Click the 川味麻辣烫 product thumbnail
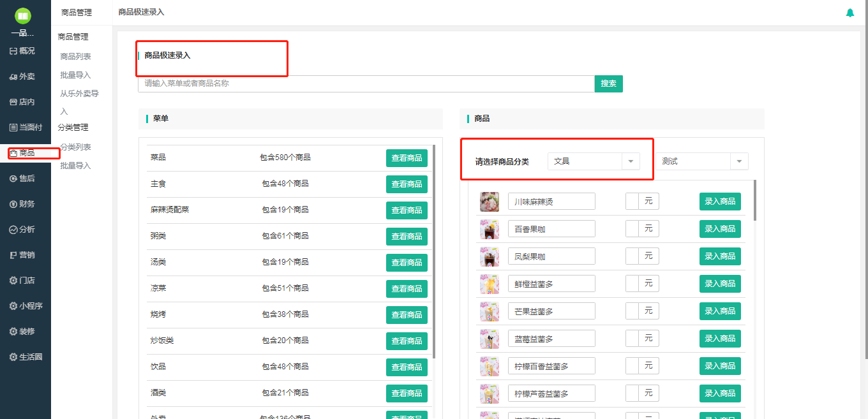The height and width of the screenshot is (419, 868). [490, 202]
